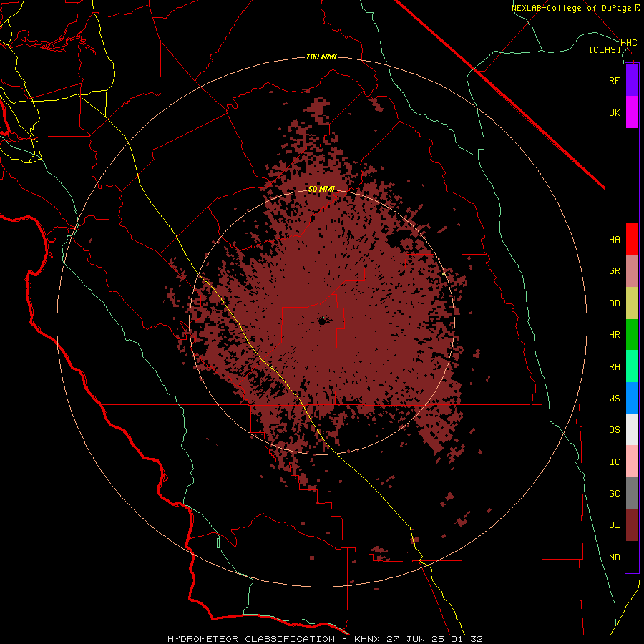
Task: Click the IC legend label
Action: 614,462
